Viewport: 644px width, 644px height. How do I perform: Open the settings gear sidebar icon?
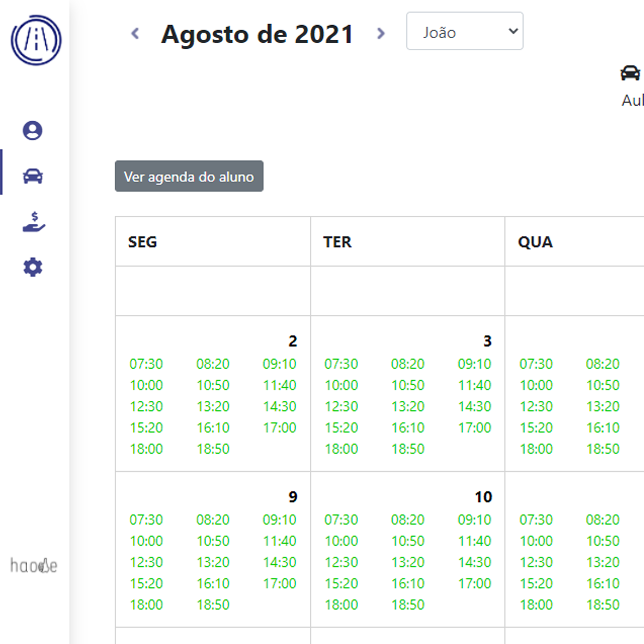tap(33, 267)
